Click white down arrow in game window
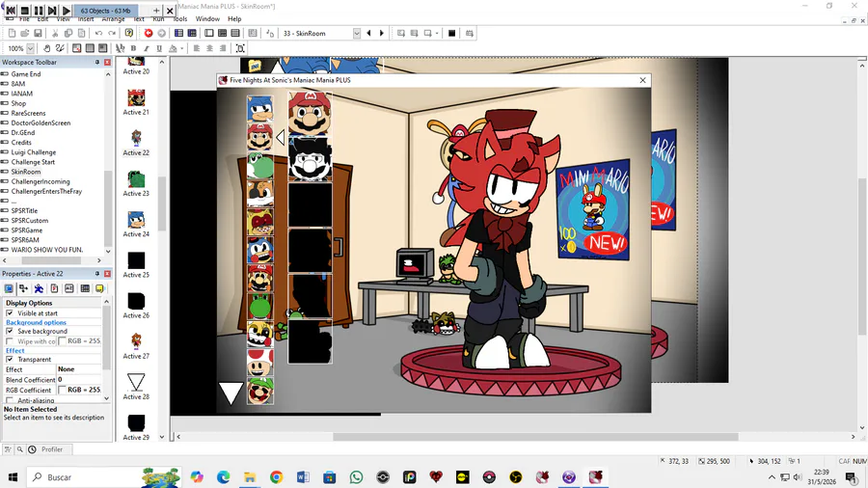The height and width of the screenshot is (488, 868). 231,393
